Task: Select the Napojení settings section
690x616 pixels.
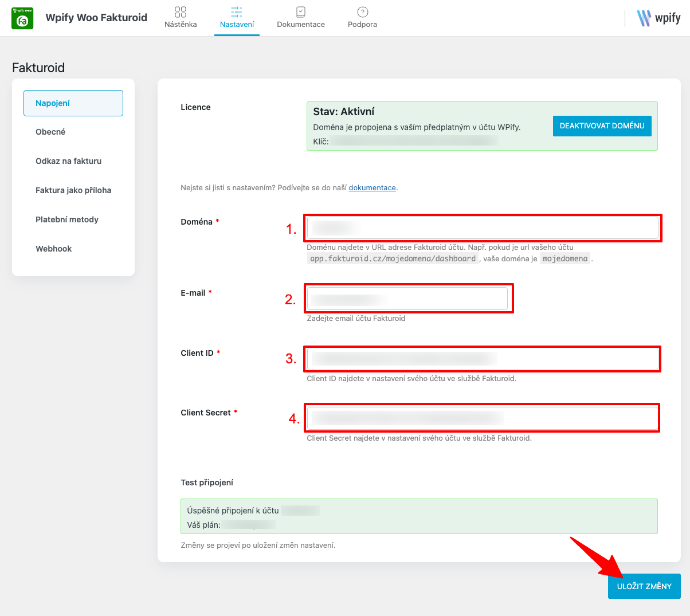Action: (73, 103)
